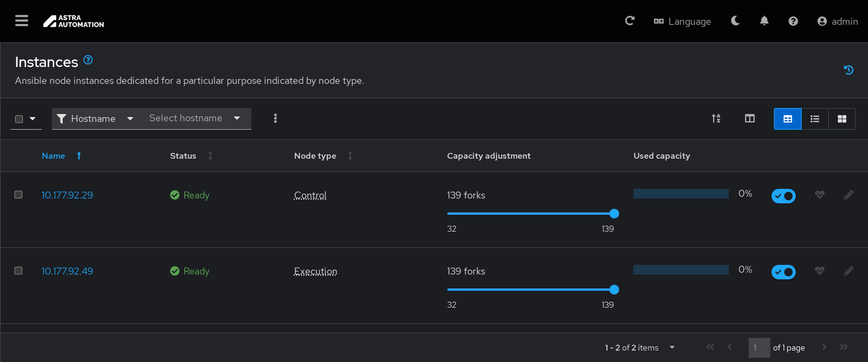The image size is (868, 362).
Task: Disable the 10.177.92.49 instance toggle
Action: (x=783, y=272)
